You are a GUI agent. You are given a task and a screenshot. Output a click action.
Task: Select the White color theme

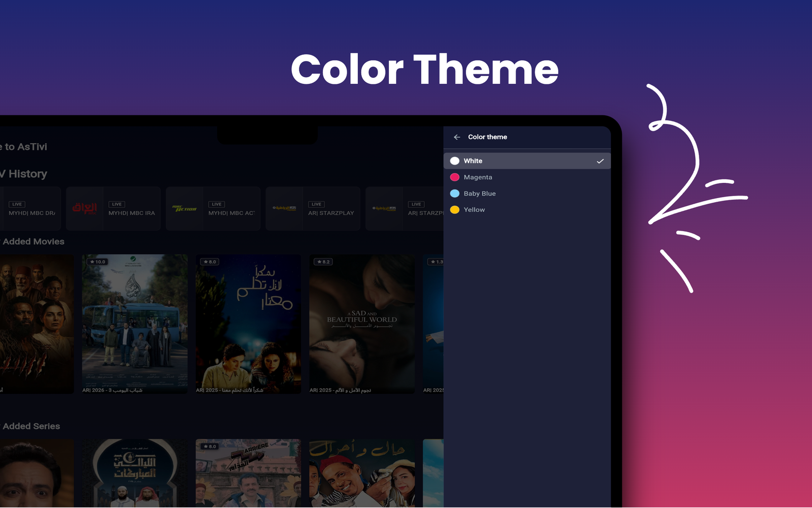click(527, 161)
